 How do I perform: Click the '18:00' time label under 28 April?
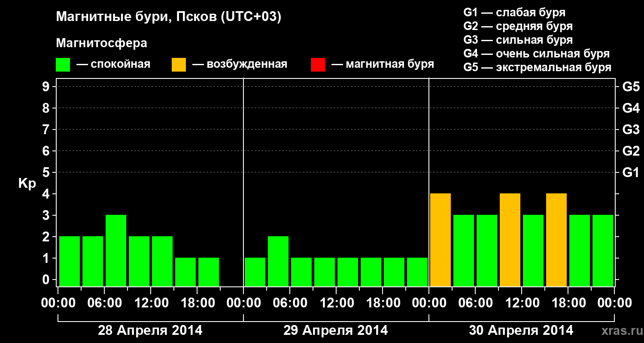click(197, 303)
